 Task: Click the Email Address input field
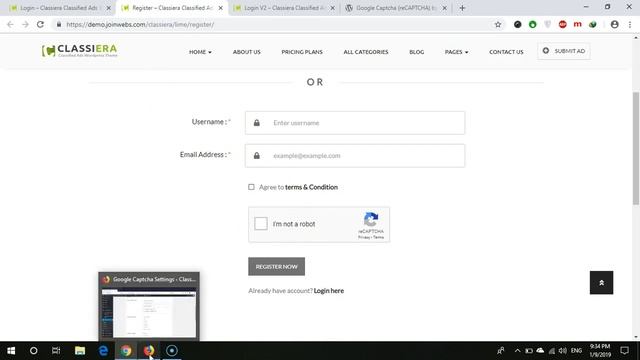pyautogui.click(x=355, y=156)
